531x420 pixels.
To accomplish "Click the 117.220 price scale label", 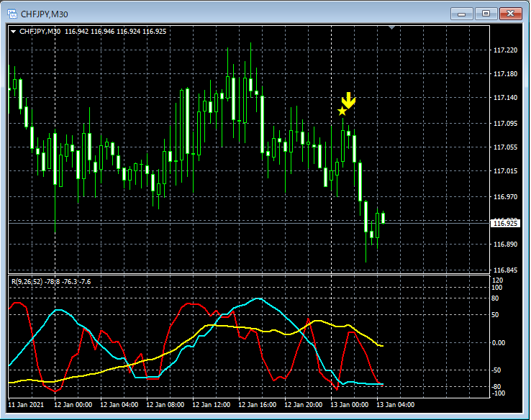I will coord(505,50).
